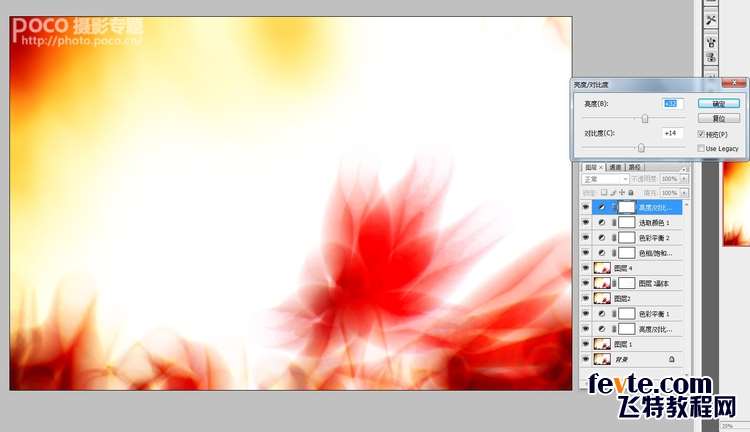This screenshot has height=432, width=750.
Task: Click the 亮度 brightness slider handle
Action: (x=645, y=119)
